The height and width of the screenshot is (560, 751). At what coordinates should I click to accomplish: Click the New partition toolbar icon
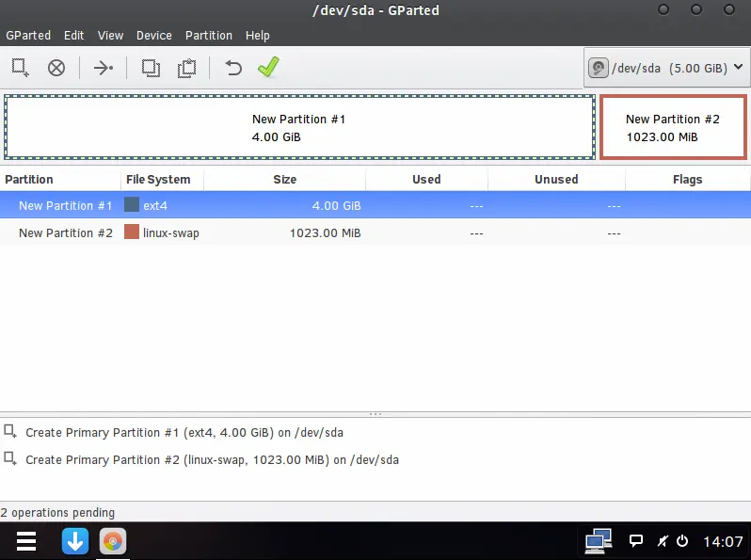20,68
